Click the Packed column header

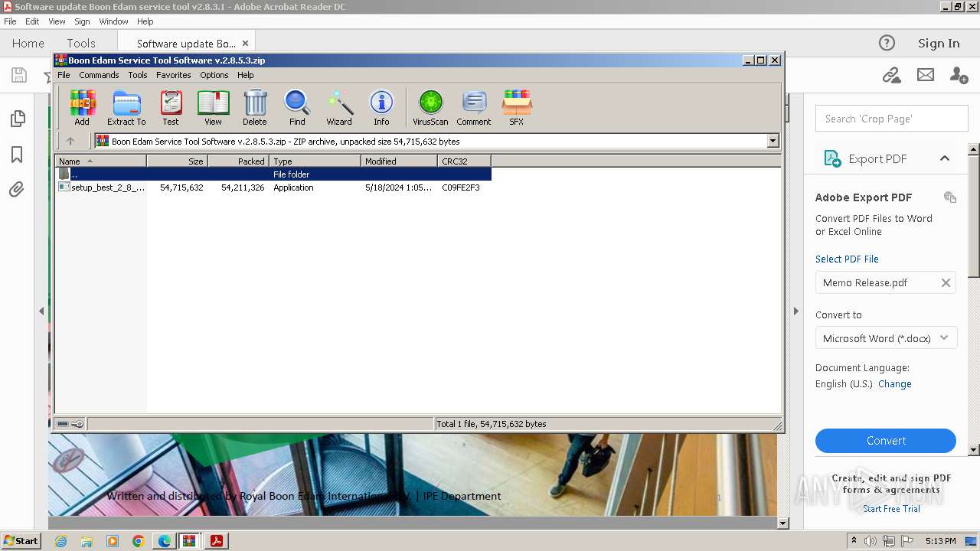click(x=238, y=161)
